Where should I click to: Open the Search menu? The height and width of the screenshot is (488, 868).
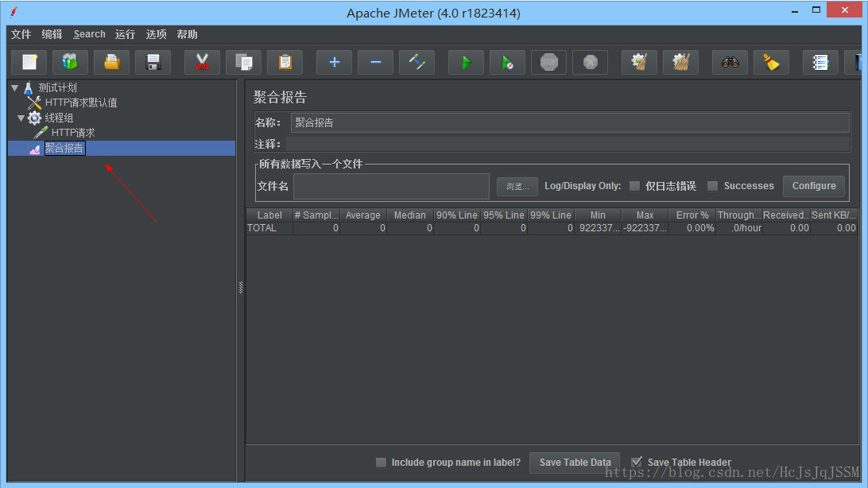click(x=89, y=34)
